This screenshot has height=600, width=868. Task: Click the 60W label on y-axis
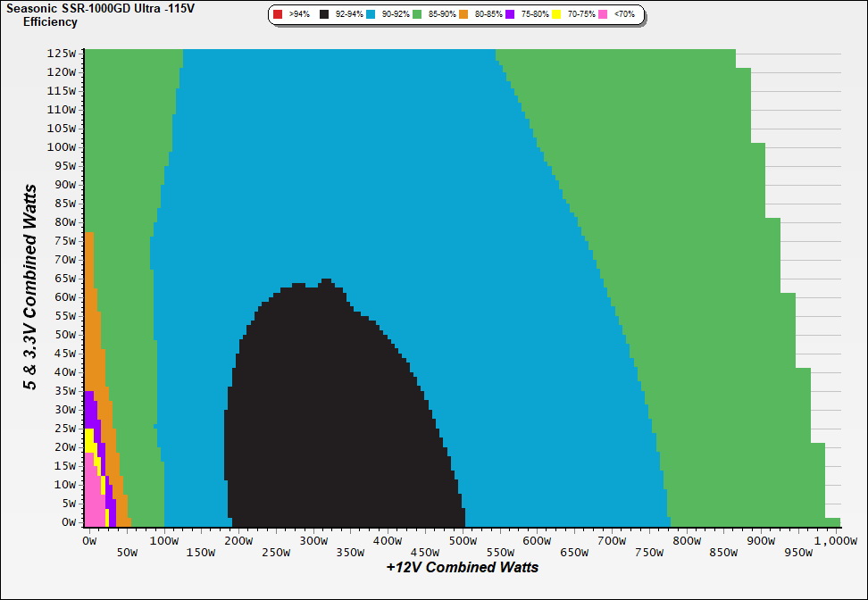[x=65, y=296]
